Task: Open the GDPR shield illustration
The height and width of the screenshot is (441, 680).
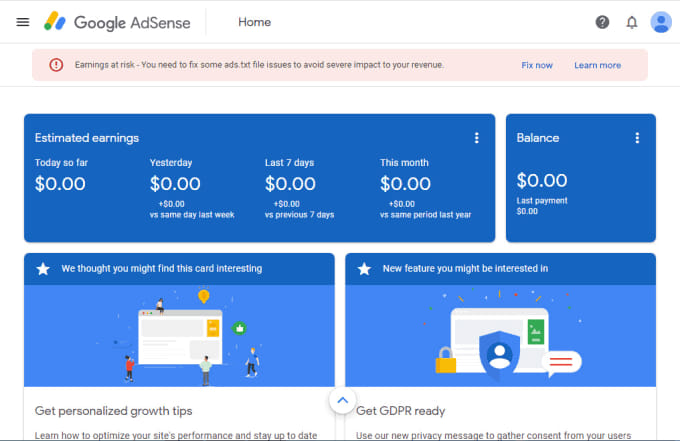Action: point(500,336)
